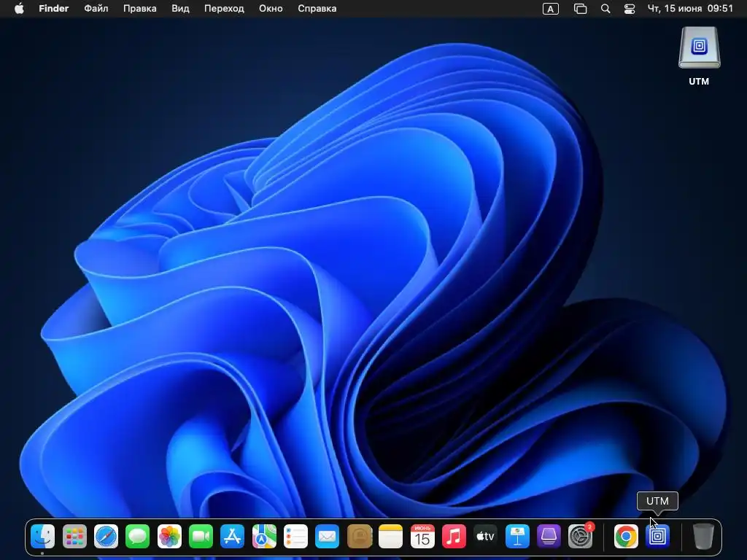The image size is (747, 560).
Task: Open the Правка menu
Action: [x=139, y=9]
